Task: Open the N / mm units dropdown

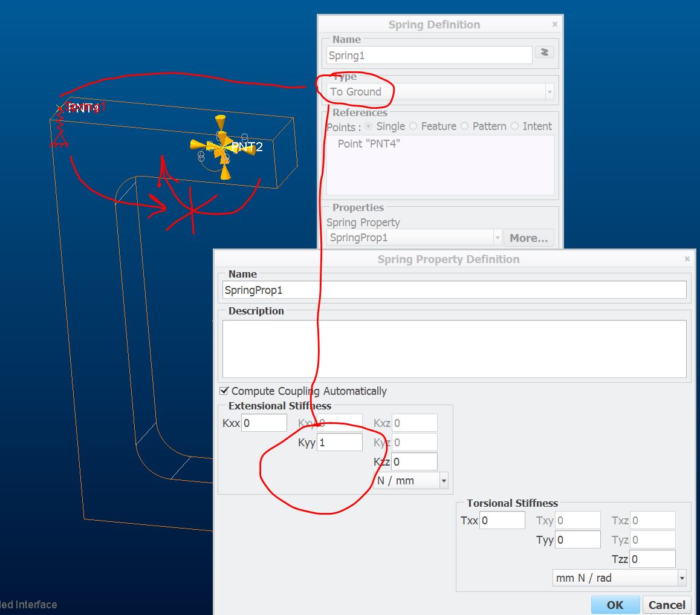Action: click(x=410, y=481)
